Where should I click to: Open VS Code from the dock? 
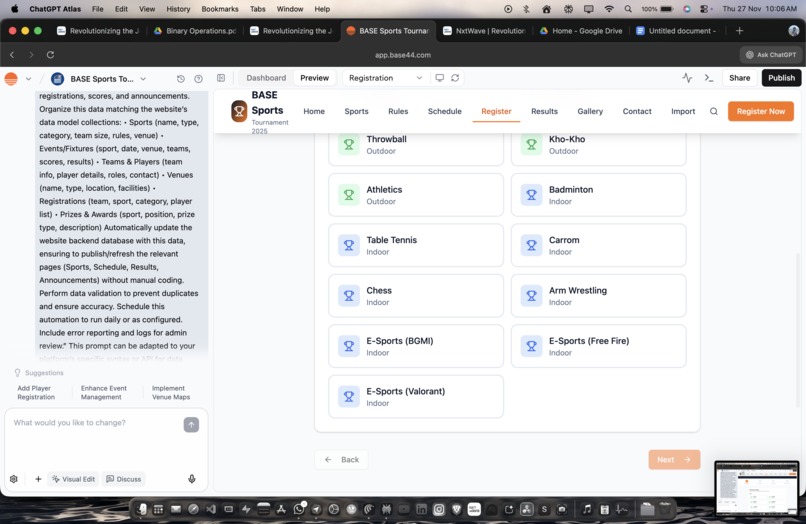click(x=211, y=509)
